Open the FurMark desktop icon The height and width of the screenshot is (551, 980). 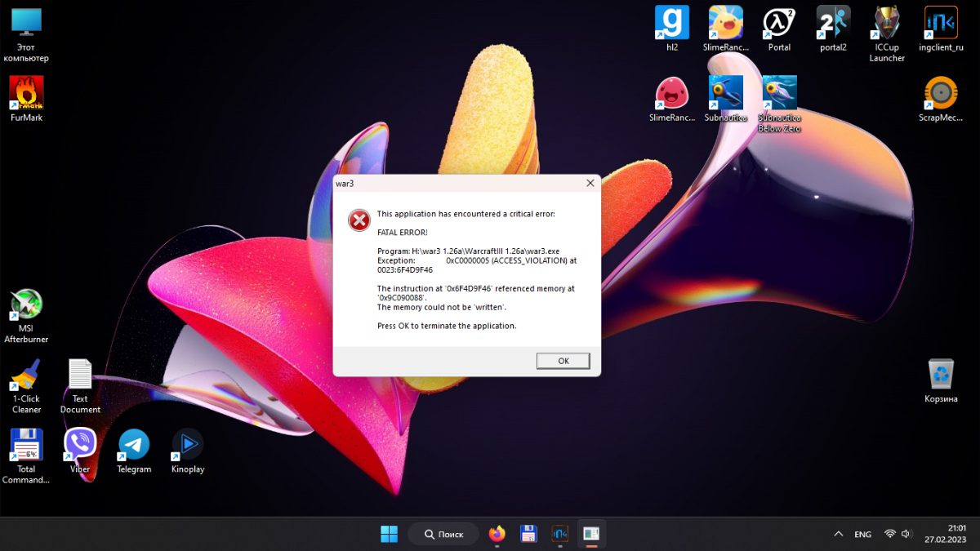26,94
